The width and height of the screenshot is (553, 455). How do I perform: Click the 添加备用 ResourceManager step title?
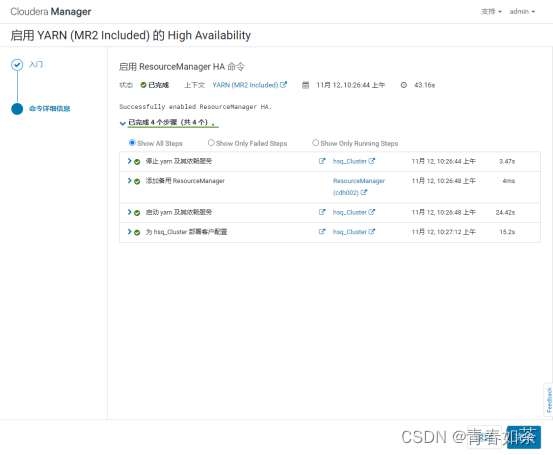coord(185,181)
